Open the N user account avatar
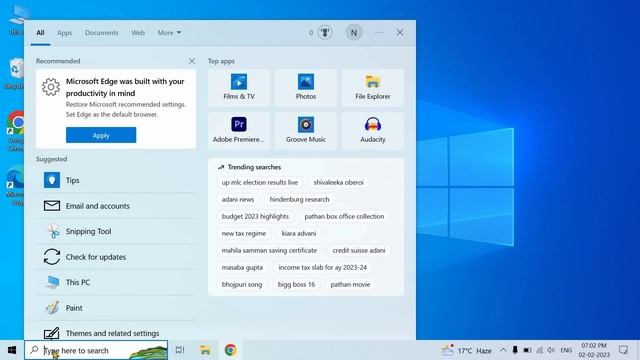 coord(354,33)
